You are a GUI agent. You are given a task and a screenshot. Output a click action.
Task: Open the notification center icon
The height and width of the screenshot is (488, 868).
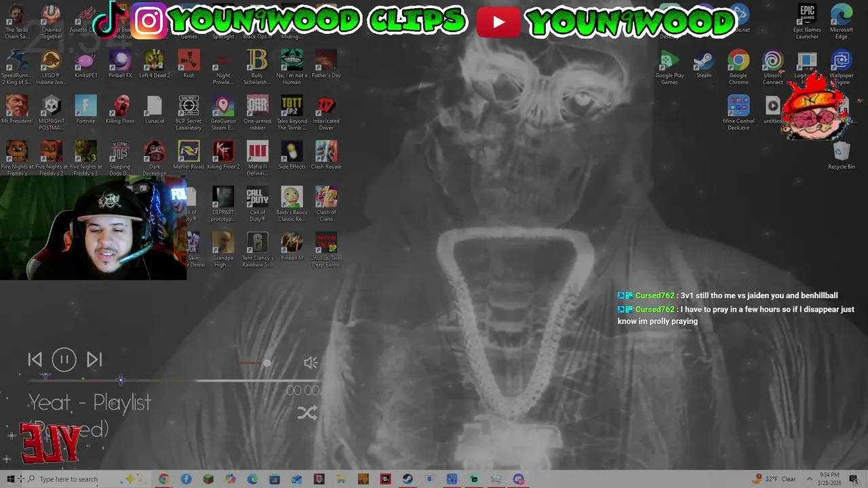854,479
